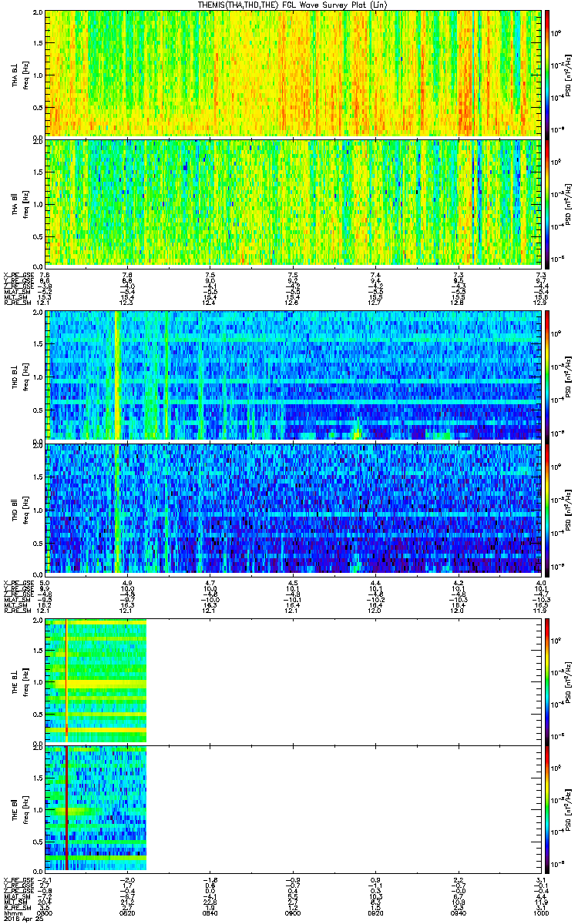Click the color bar beside THA B⊥

(548, 73)
